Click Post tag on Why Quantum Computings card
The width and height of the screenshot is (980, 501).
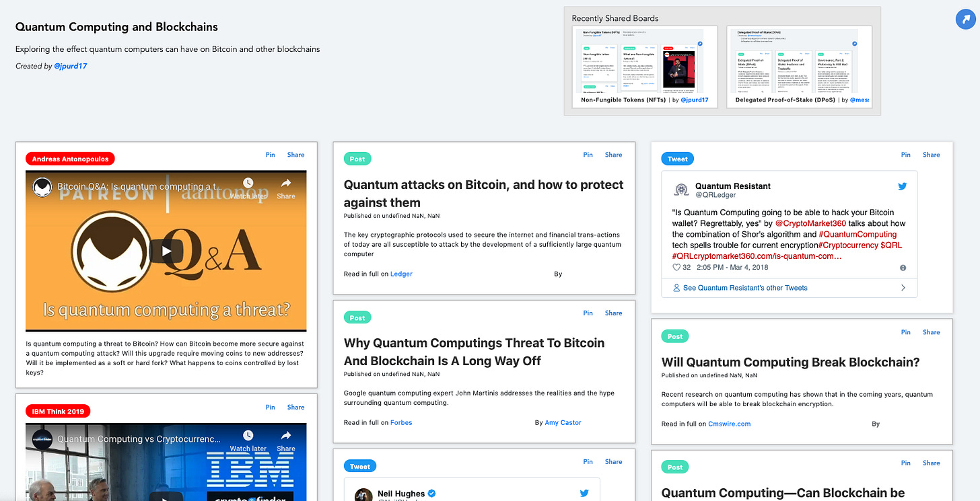tap(357, 317)
